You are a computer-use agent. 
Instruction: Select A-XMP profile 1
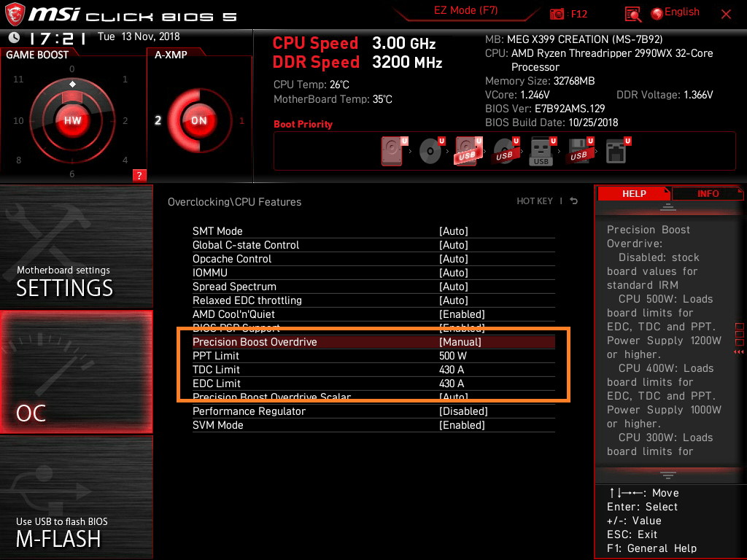click(241, 121)
